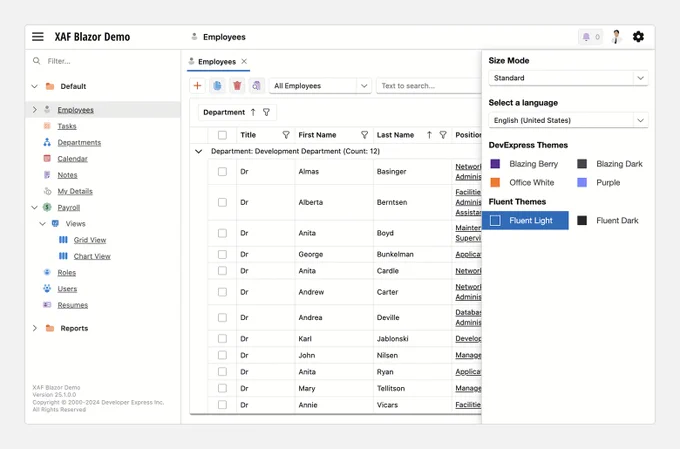Open the Departments navigation link
This screenshot has height=449, width=680.
[x=79, y=142]
